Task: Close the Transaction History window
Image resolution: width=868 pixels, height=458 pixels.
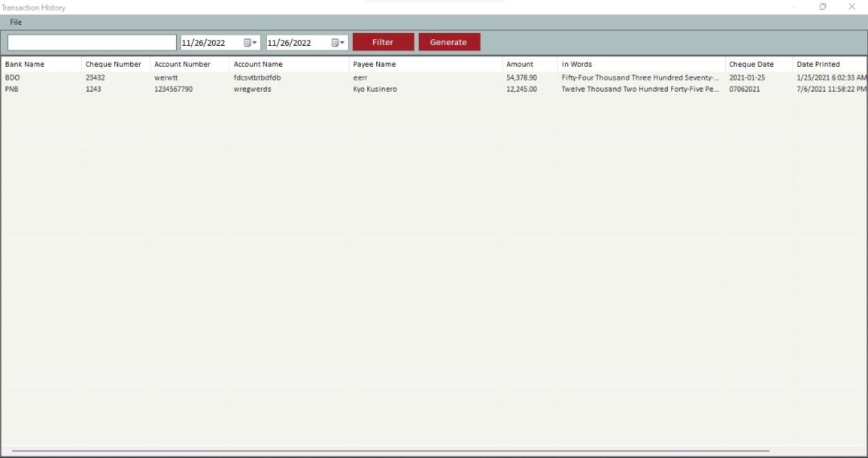Action: point(852,6)
